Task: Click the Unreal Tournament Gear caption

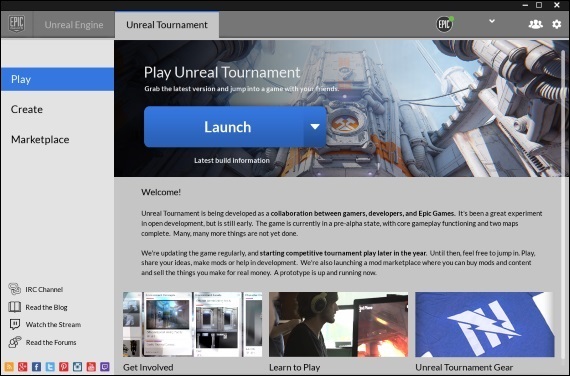Action: [x=464, y=367]
